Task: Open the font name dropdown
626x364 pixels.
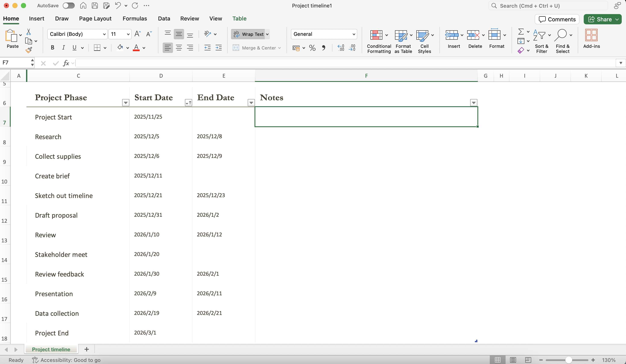Action: coord(104,34)
